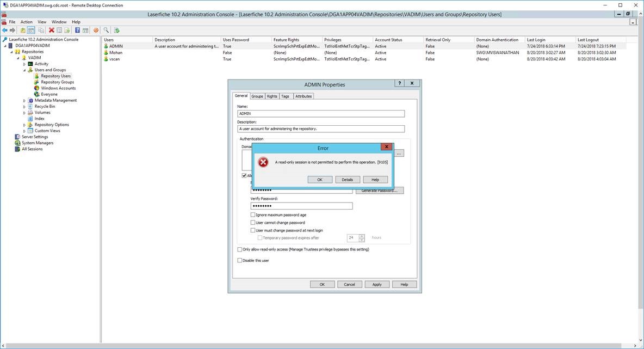Open the Window menu

point(59,22)
